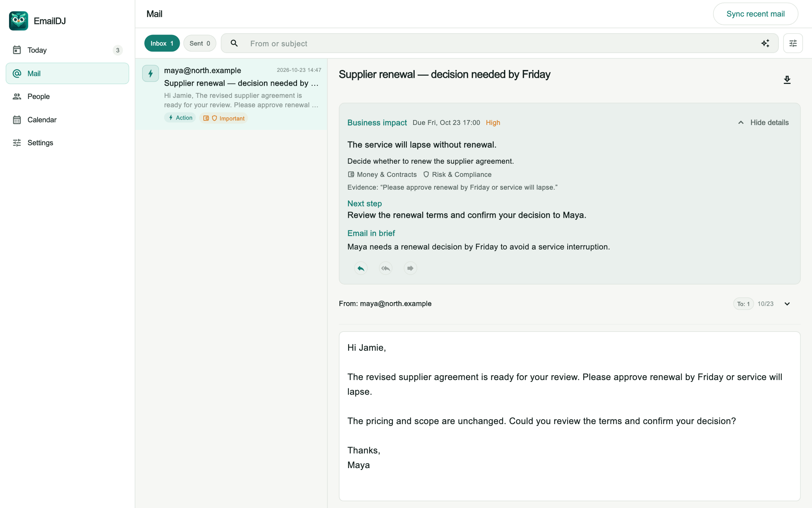Click the Action tag on Maya's email

click(x=180, y=118)
